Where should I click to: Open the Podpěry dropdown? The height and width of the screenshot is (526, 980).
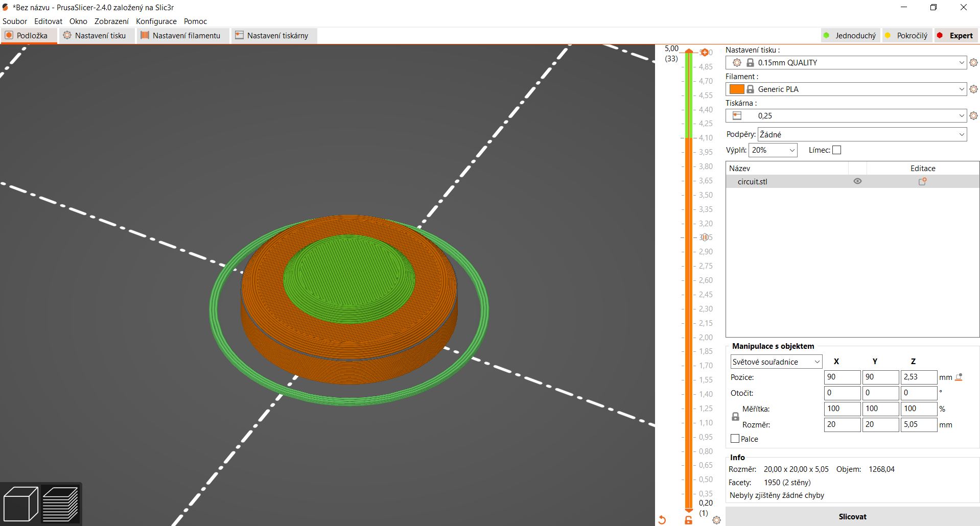coord(862,134)
